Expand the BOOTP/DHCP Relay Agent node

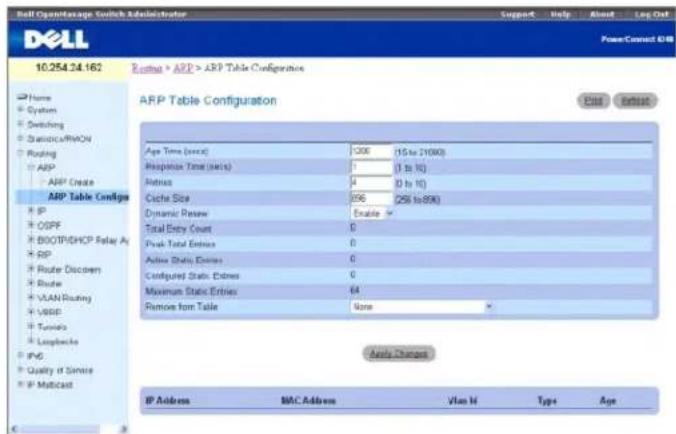coord(31,240)
